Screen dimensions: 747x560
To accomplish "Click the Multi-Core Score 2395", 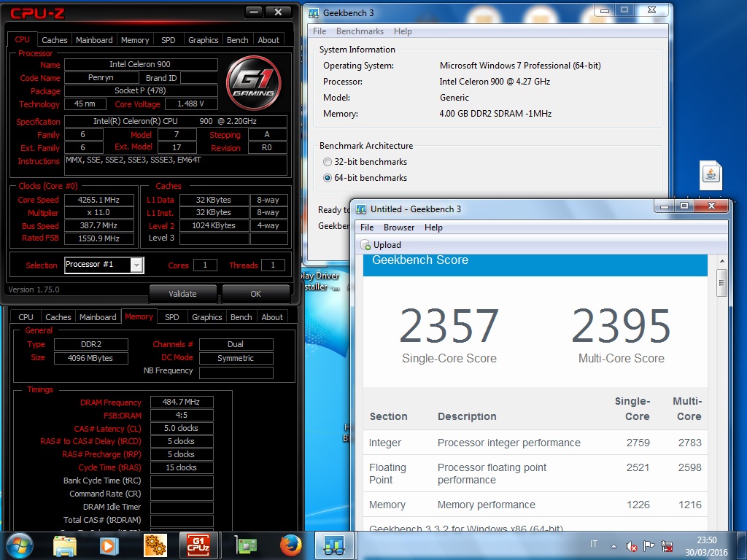I will pyautogui.click(x=622, y=327).
